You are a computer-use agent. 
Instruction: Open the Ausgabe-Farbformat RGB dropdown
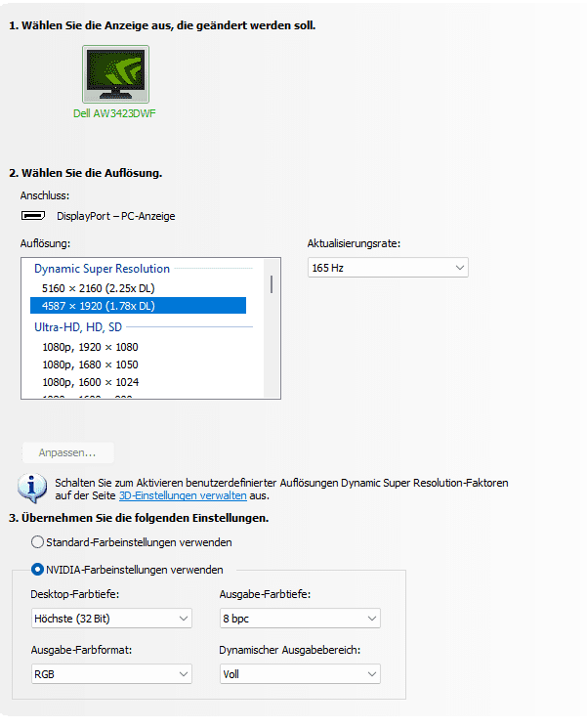pyautogui.click(x=111, y=674)
